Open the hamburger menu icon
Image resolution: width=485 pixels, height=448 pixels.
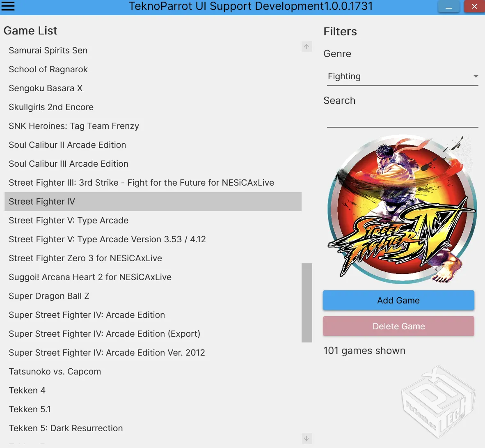click(8, 6)
